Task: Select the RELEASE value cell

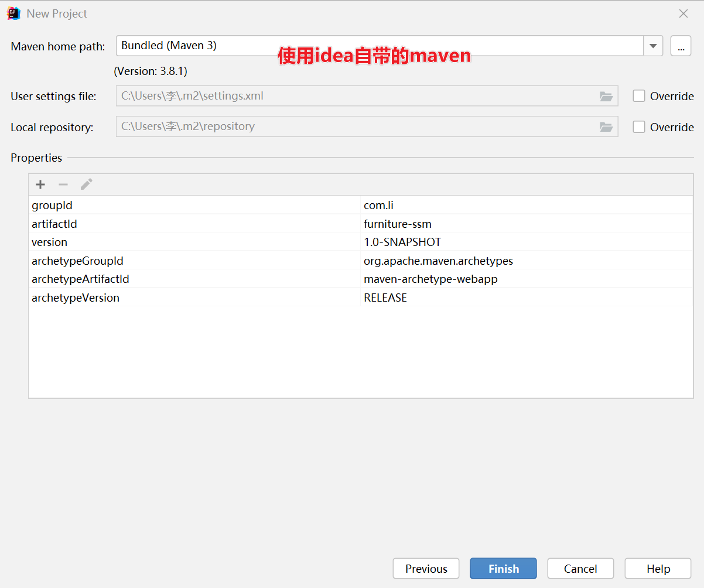Action: 527,298
